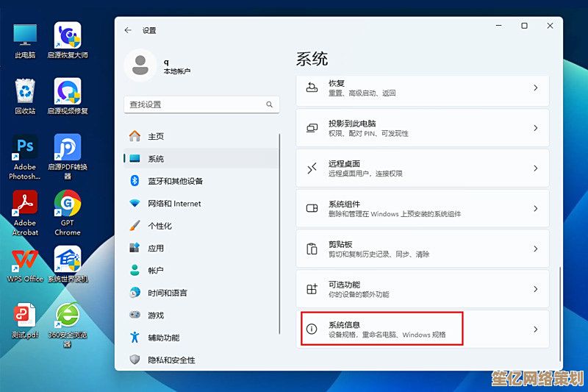This screenshot has width=588, height=392.
Task: Click the back arrow in Settings
Action: (129, 30)
